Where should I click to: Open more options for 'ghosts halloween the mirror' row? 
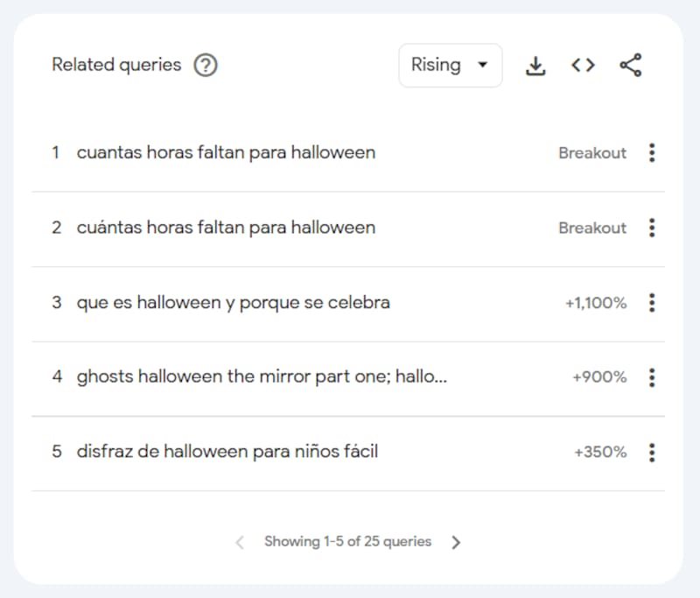pyautogui.click(x=652, y=377)
